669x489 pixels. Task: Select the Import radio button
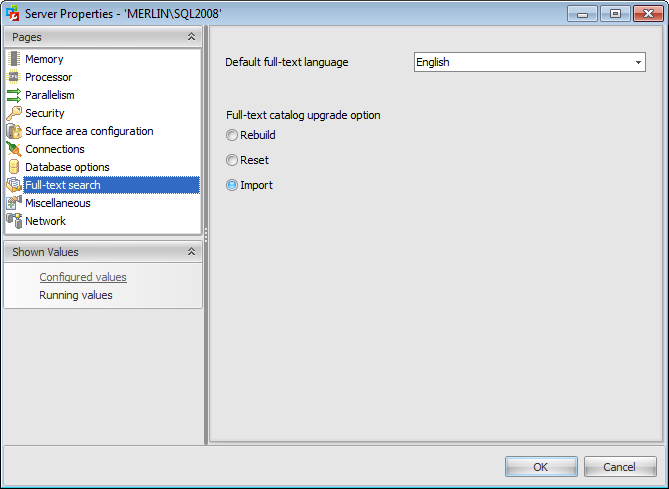coord(232,185)
